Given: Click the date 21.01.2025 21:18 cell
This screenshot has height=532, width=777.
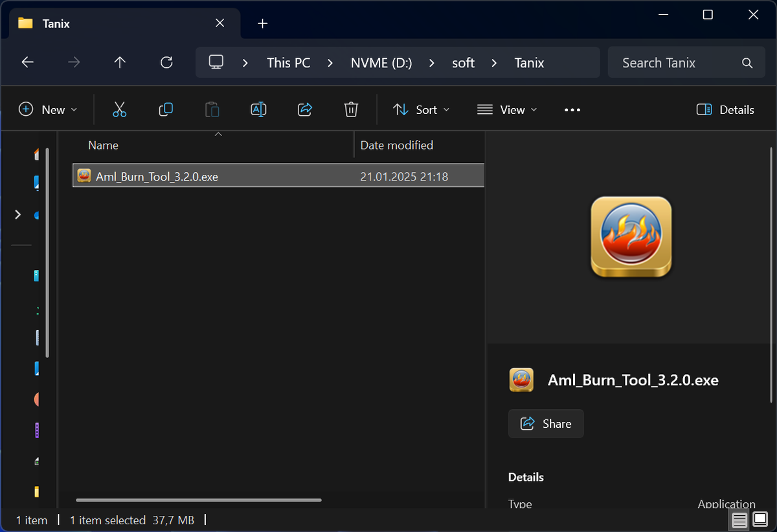Looking at the screenshot, I should click(x=405, y=176).
